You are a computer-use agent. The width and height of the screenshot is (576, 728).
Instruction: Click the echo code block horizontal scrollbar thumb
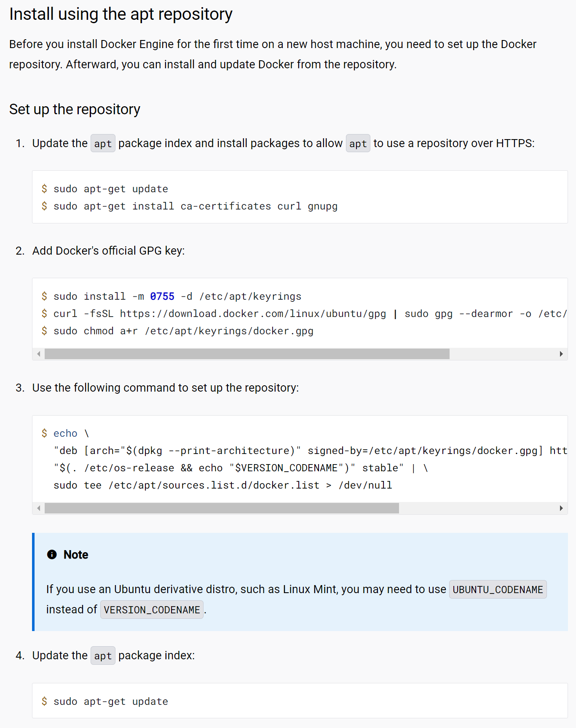222,508
